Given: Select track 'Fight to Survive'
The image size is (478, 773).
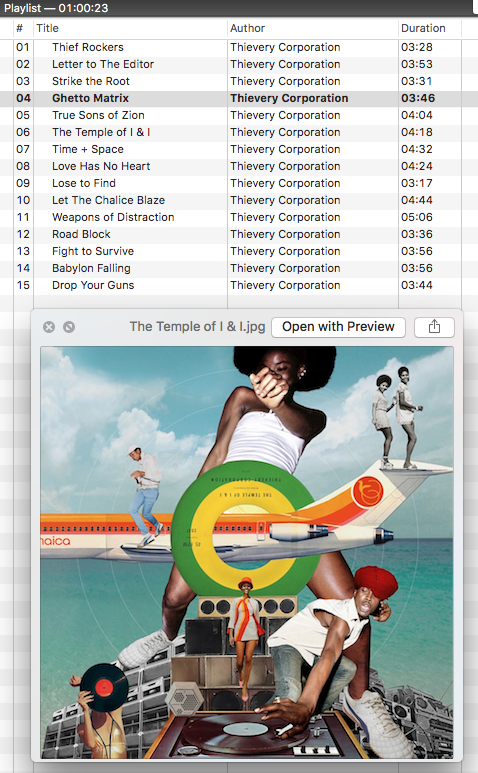Looking at the screenshot, I should pos(93,251).
